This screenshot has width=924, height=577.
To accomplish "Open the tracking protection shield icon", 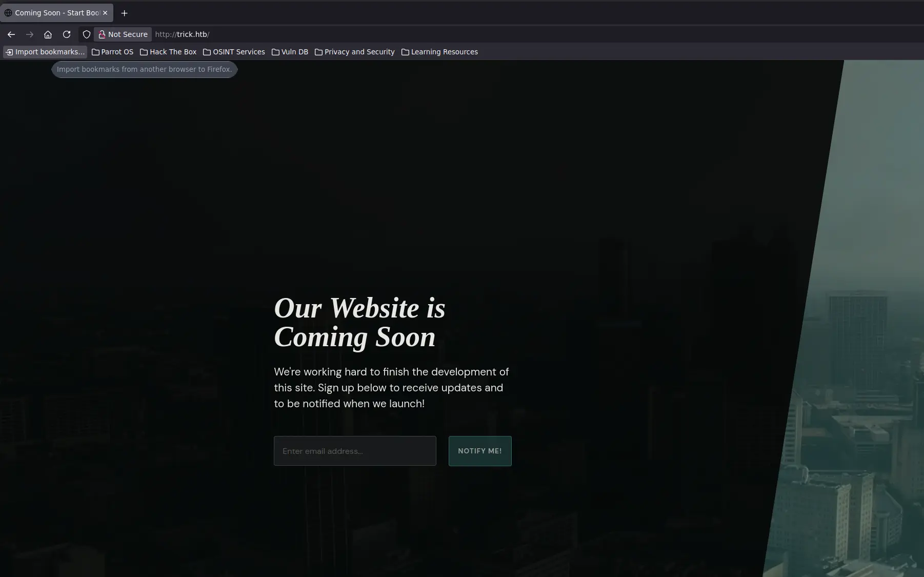I will pos(87,34).
